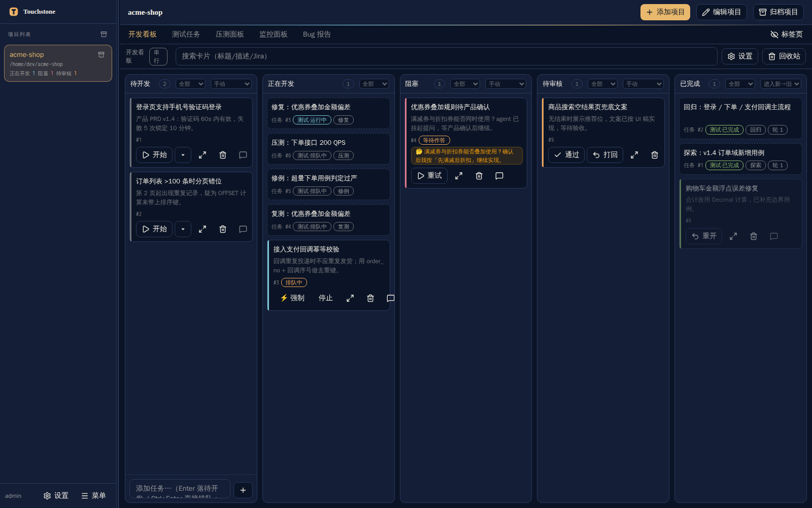Open the 菜单 menu in sidebar footer
812x508 pixels.
[x=94, y=496]
